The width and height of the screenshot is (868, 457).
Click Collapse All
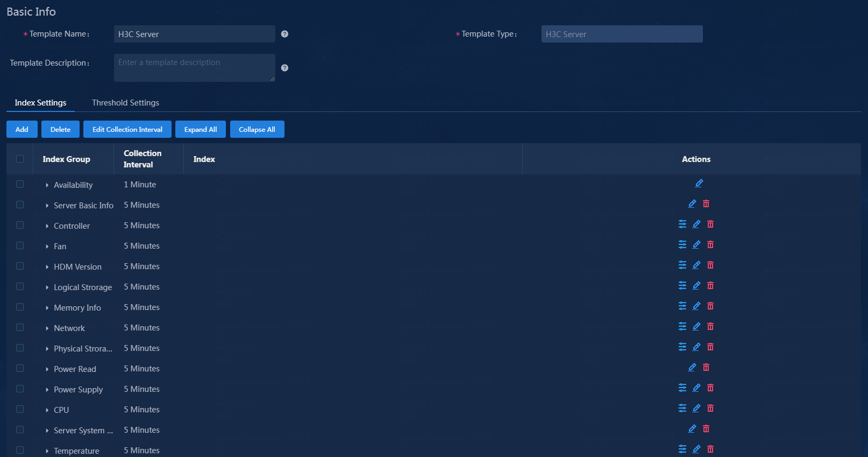pos(257,129)
